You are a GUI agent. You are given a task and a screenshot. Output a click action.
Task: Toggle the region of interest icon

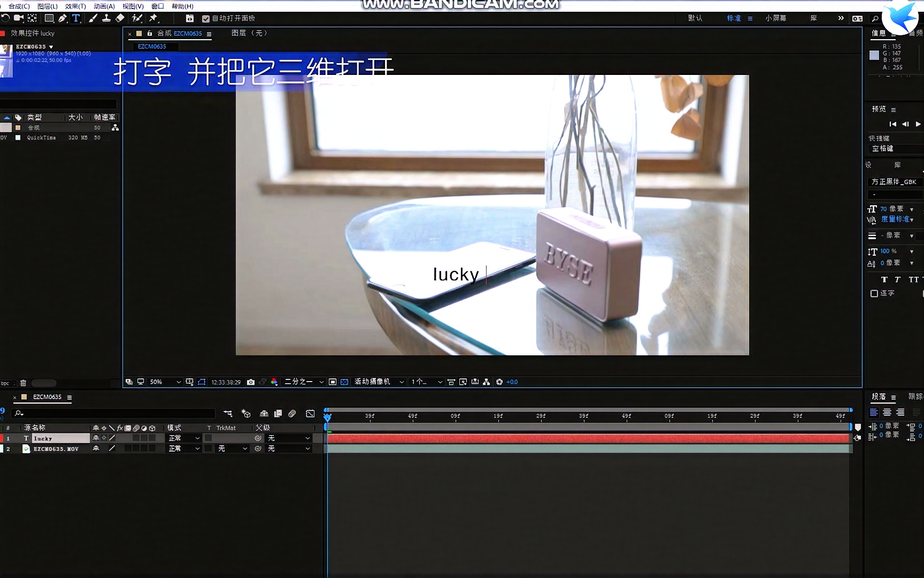pyautogui.click(x=333, y=382)
